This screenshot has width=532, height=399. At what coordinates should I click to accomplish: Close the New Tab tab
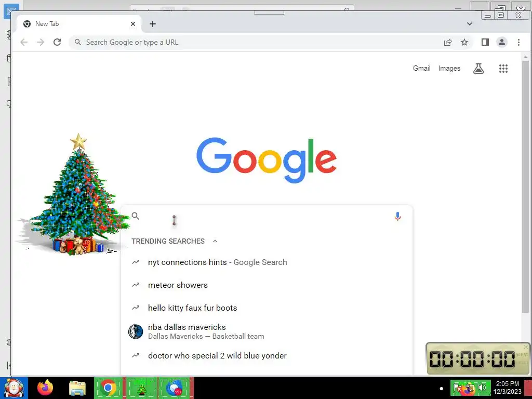pos(133,24)
